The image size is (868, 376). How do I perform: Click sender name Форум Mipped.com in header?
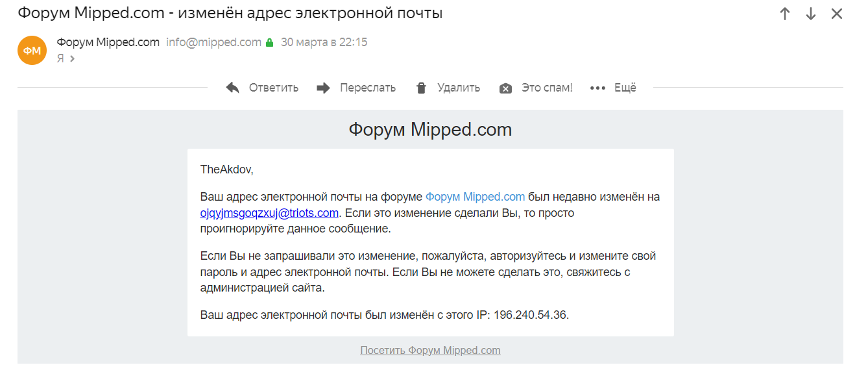108,42
